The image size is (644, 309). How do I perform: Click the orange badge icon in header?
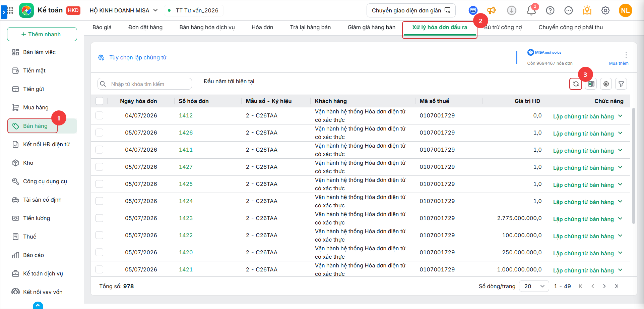[x=587, y=10]
